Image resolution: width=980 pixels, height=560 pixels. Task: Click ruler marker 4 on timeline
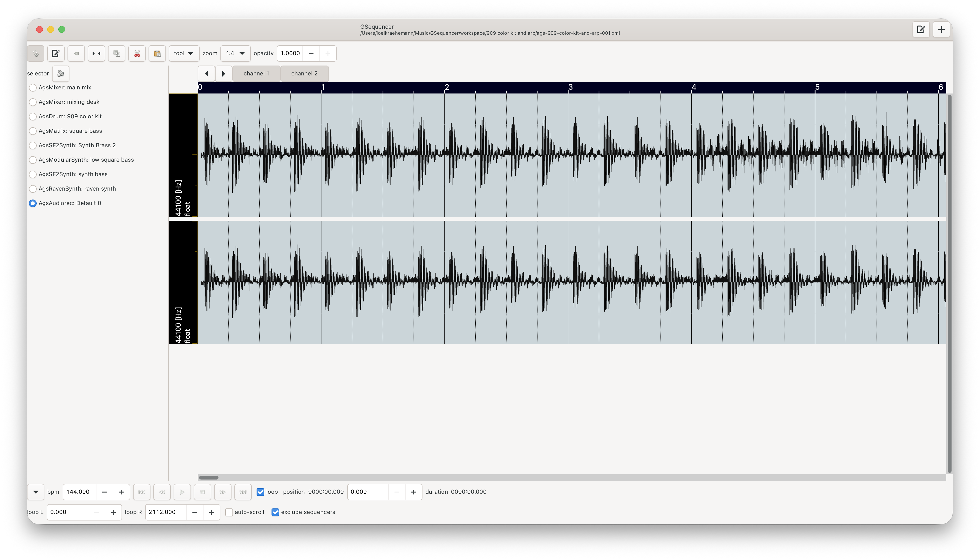694,87
